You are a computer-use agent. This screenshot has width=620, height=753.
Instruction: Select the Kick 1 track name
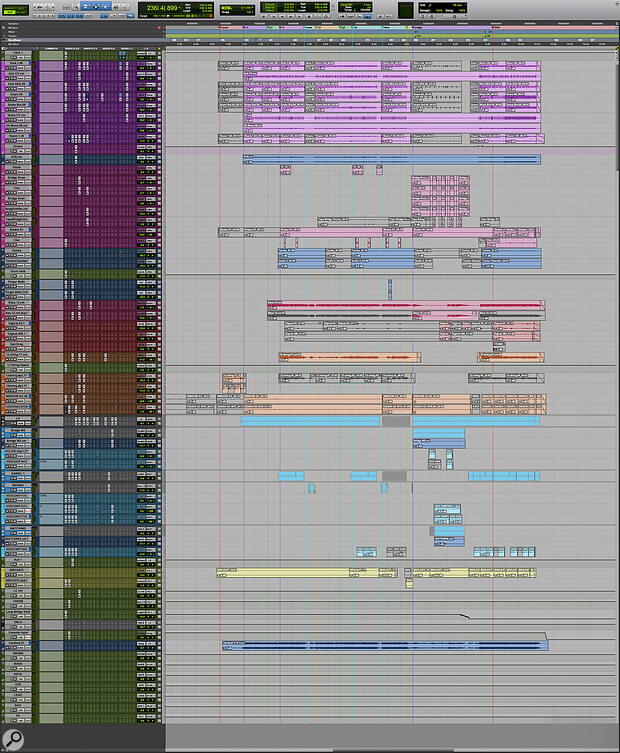tap(17, 63)
